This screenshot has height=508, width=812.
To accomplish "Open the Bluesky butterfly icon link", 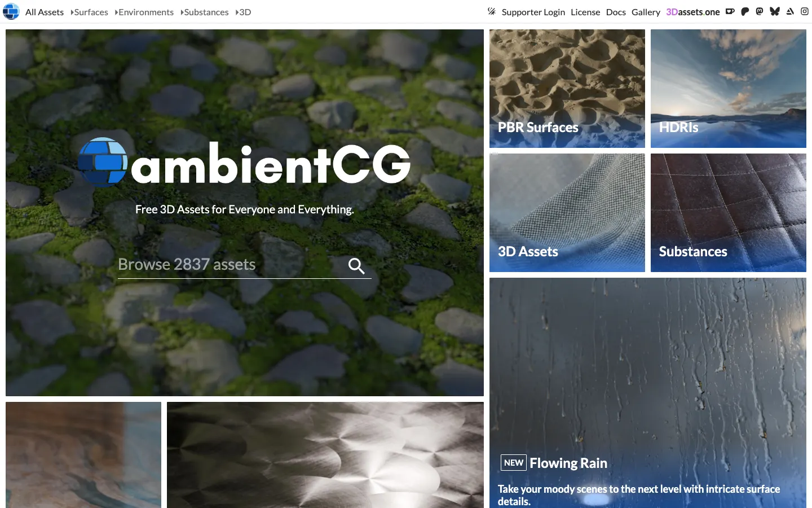I will (775, 11).
